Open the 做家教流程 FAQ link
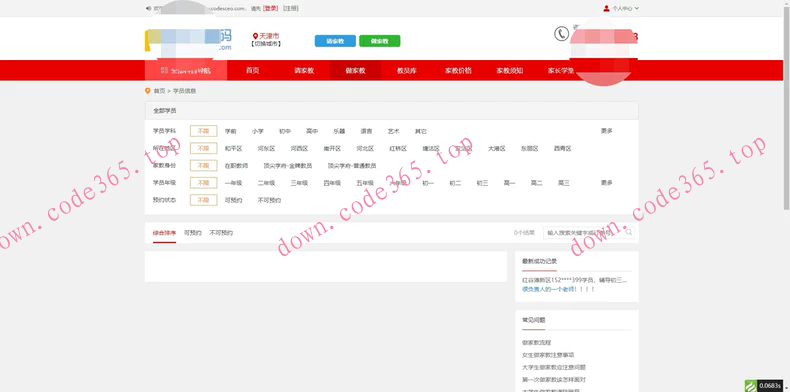The height and width of the screenshot is (392, 790). (537, 343)
